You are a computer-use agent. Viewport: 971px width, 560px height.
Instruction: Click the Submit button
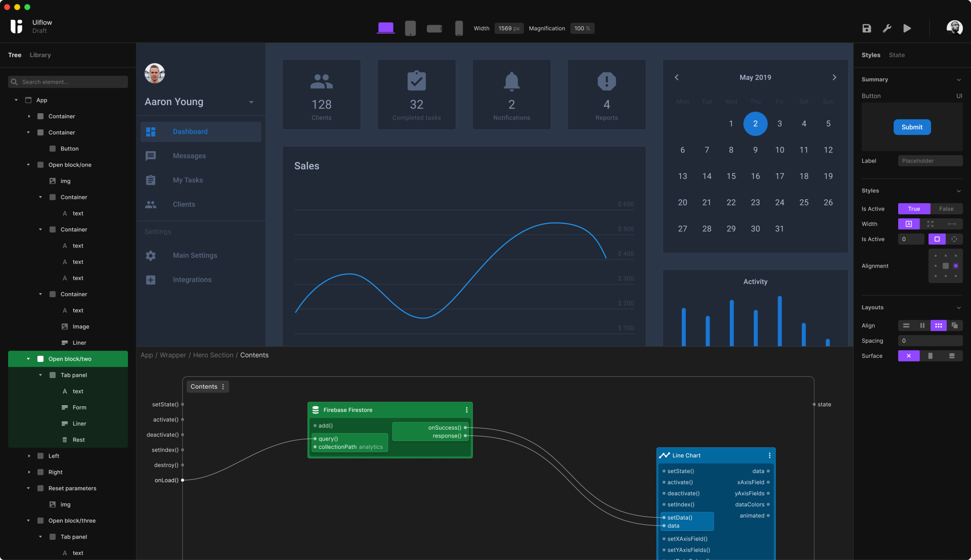(x=912, y=127)
